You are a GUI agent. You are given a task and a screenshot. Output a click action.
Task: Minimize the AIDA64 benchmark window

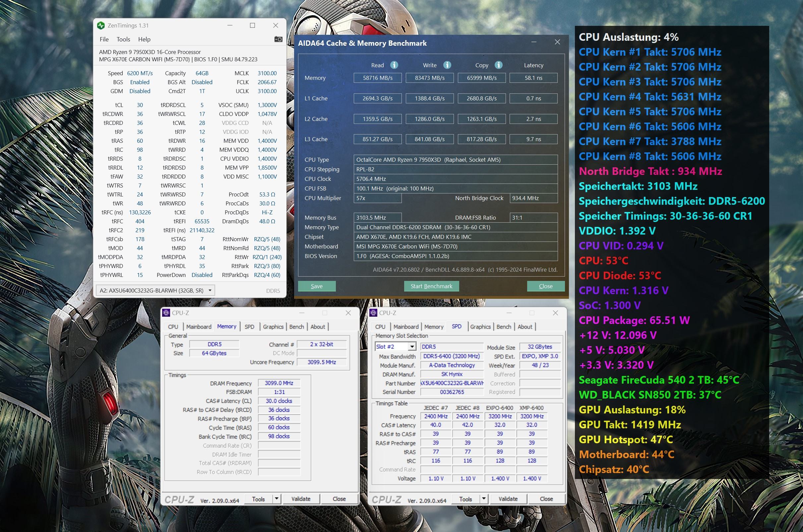point(534,42)
